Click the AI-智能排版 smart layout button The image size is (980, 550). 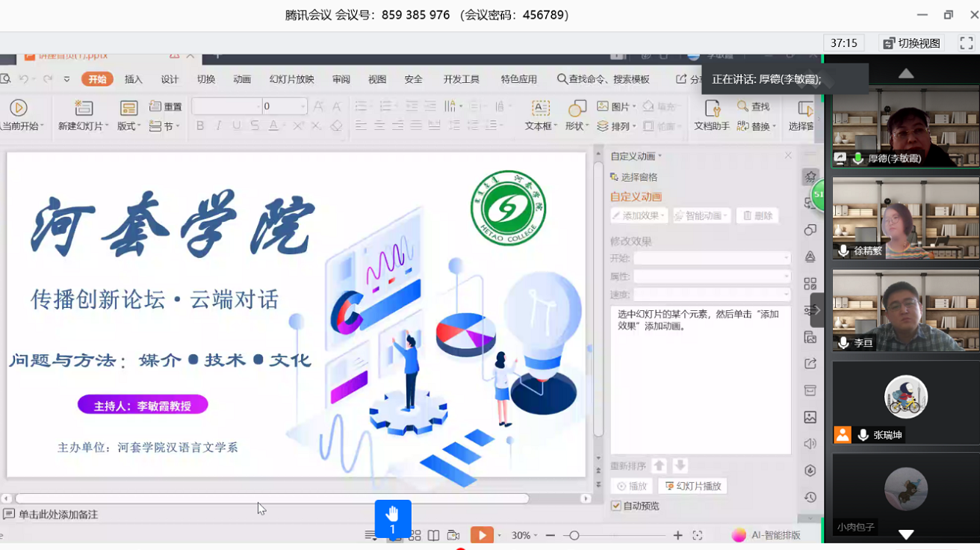click(766, 535)
